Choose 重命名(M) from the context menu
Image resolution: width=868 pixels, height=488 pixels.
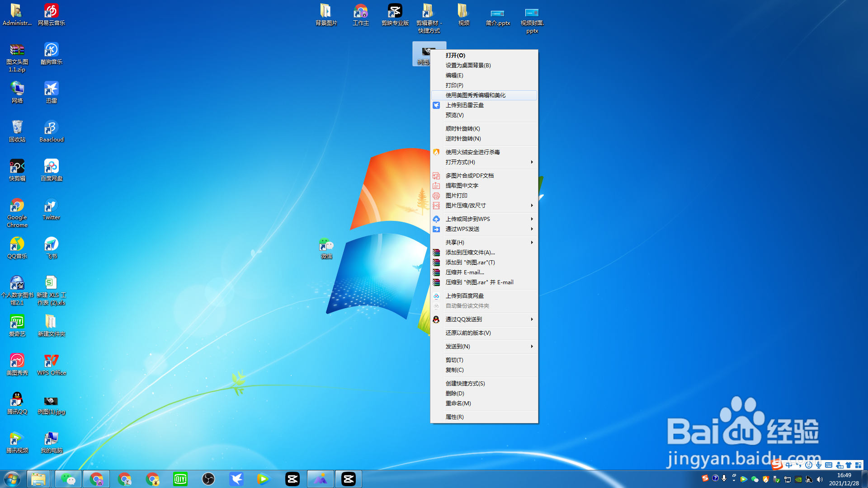pyautogui.click(x=458, y=404)
